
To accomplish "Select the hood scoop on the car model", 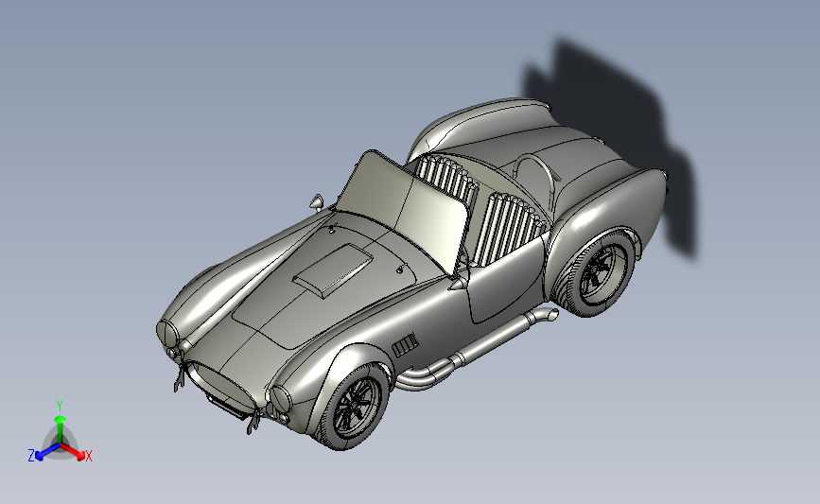I will click(x=333, y=270).
